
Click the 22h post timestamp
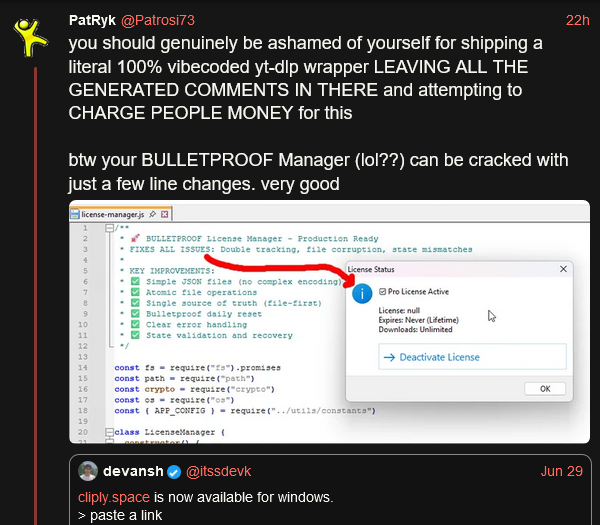pos(577,19)
